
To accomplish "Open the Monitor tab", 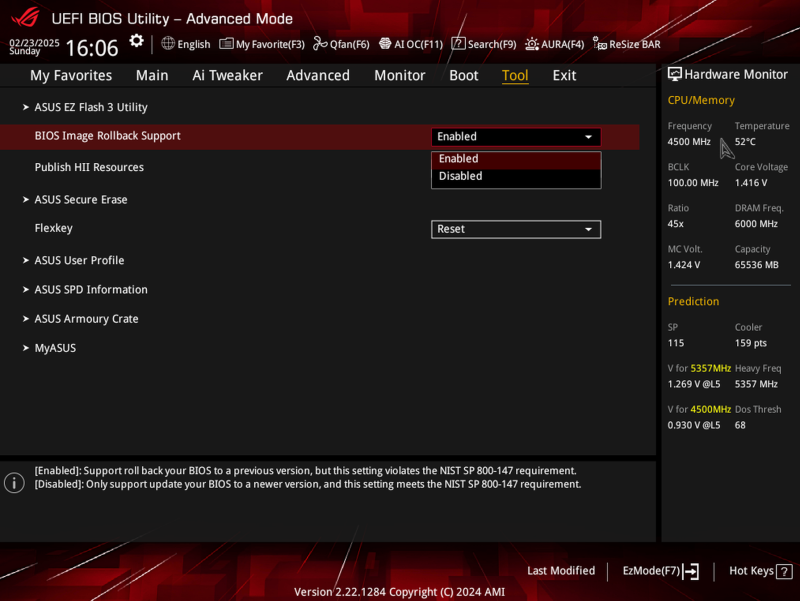I will (x=399, y=76).
